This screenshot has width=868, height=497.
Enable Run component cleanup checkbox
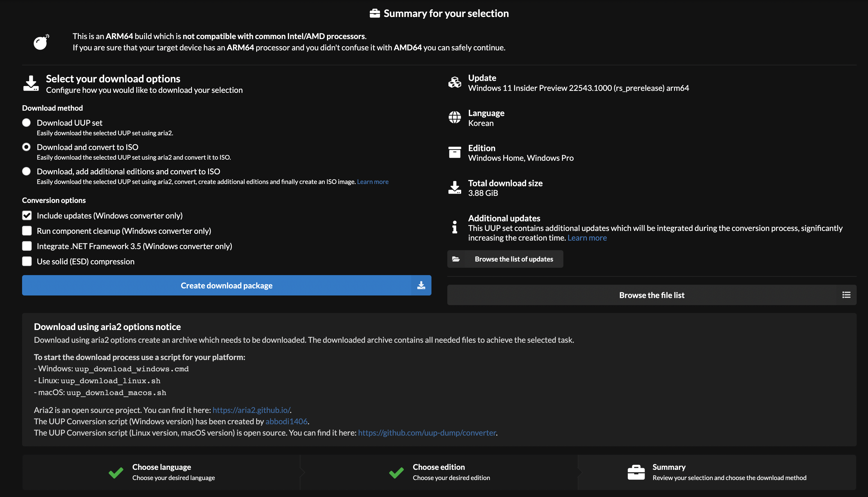(27, 231)
